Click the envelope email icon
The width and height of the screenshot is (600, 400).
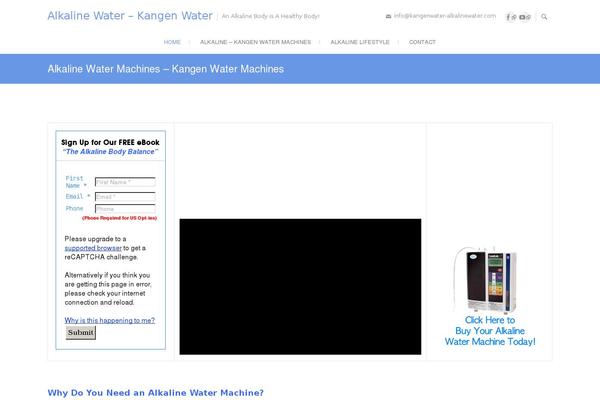pos(388,16)
